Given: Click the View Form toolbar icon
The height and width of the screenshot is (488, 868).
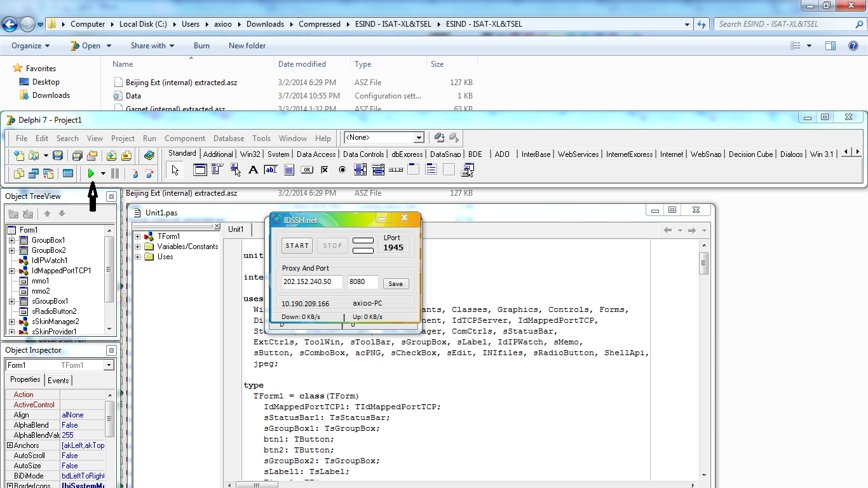Looking at the screenshot, I should tap(34, 173).
